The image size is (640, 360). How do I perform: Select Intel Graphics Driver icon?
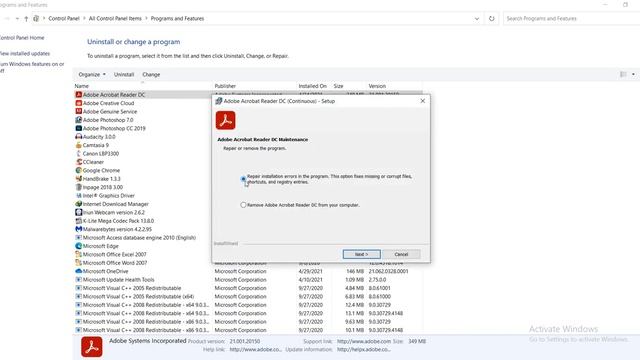click(x=79, y=196)
